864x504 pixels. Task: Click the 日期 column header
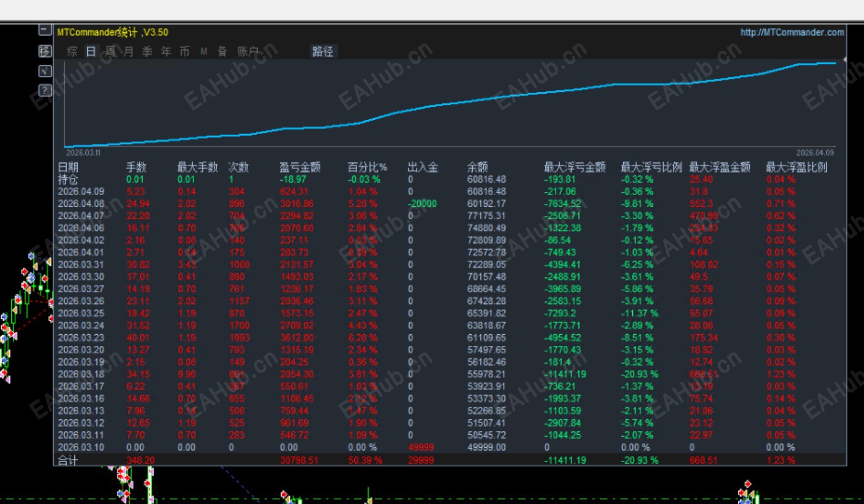click(x=68, y=167)
